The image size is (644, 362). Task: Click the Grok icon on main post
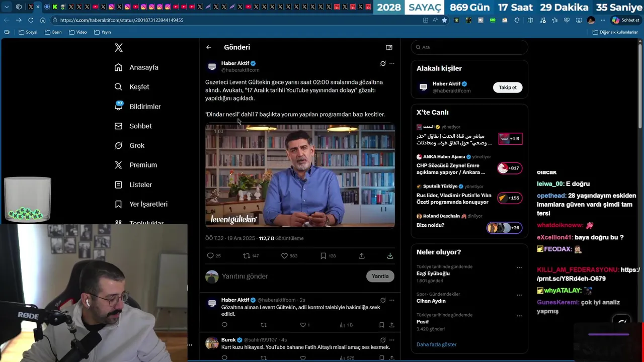(383, 63)
